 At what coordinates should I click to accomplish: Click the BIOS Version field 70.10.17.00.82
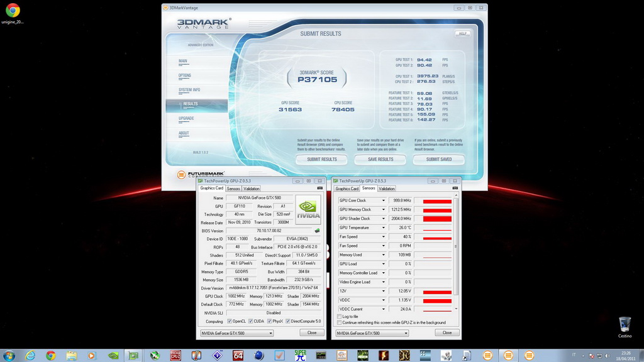coord(269,231)
